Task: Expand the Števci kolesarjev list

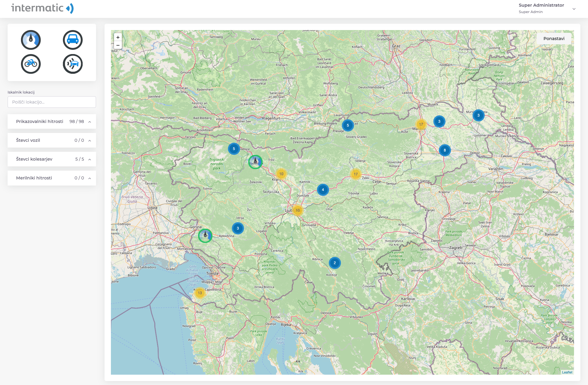Action: [90, 159]
